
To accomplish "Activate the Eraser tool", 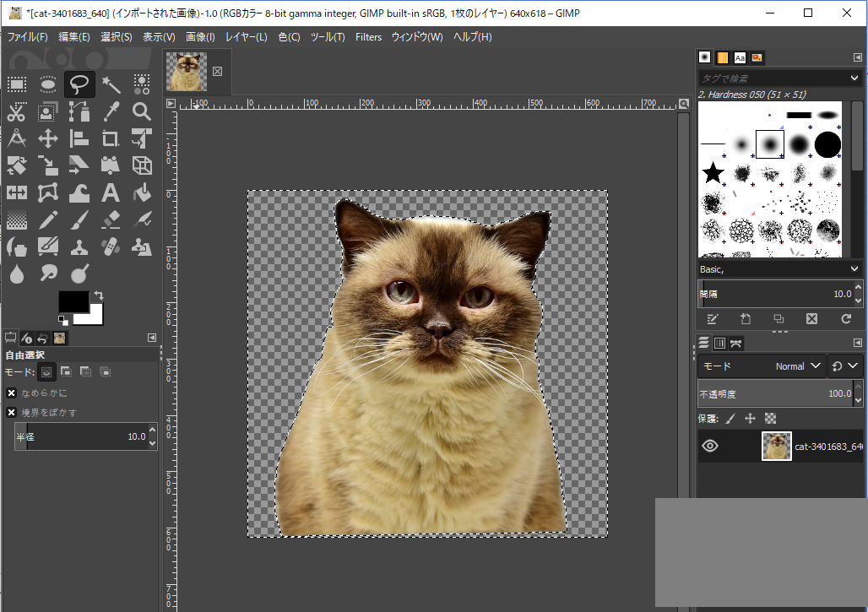I will (x=111, y=220).
